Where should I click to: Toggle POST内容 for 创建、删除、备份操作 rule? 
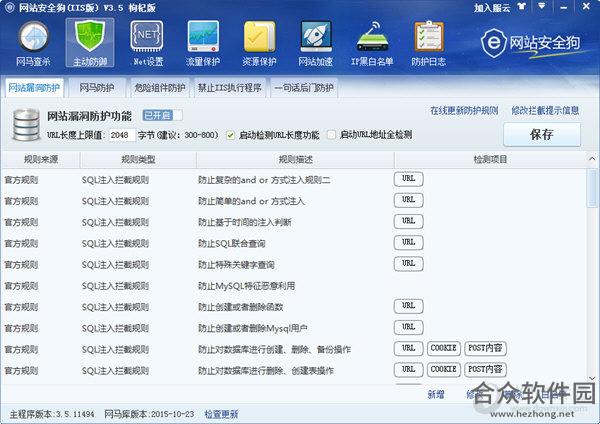click(485, 348)
